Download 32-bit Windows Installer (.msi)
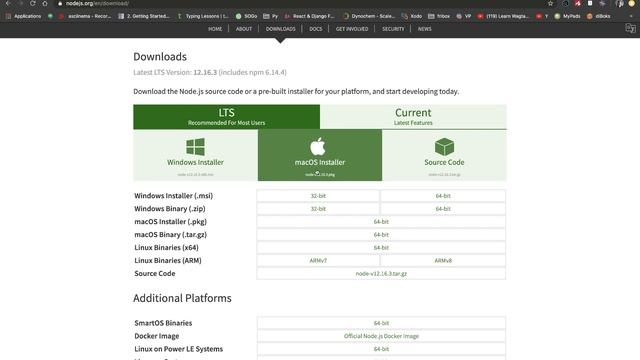640x360 pixels. click(x=318, y=196)
